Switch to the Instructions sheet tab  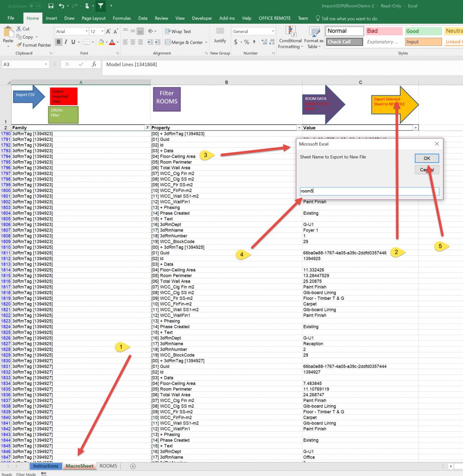[46, 466]
